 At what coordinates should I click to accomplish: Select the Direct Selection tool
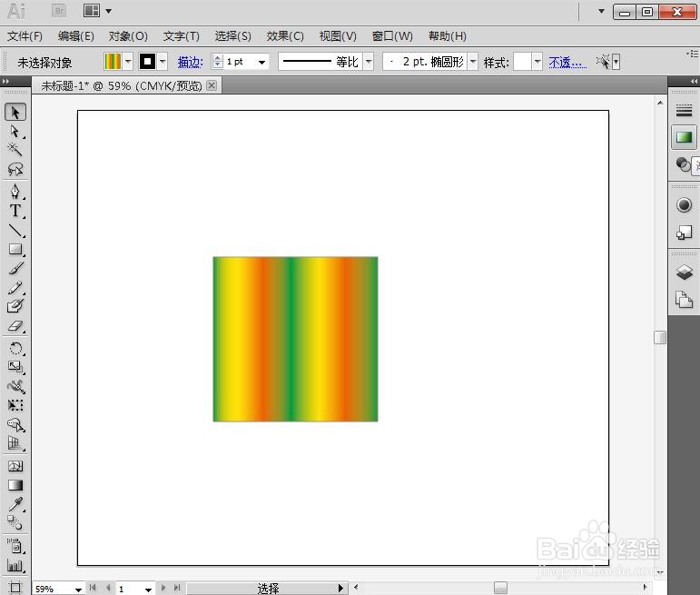(x=15, y=132)
